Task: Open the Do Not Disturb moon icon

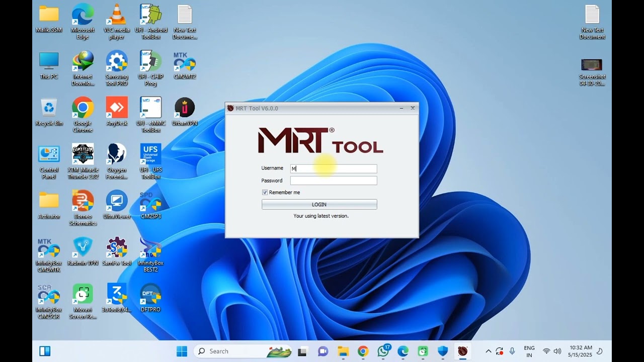Action: pos(600,351)
